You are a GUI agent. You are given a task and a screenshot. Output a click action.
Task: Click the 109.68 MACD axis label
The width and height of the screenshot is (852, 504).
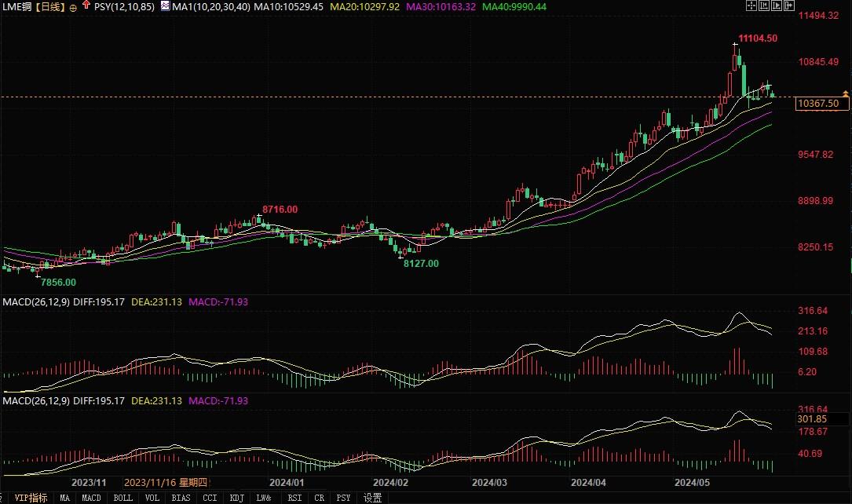(813, 352)
